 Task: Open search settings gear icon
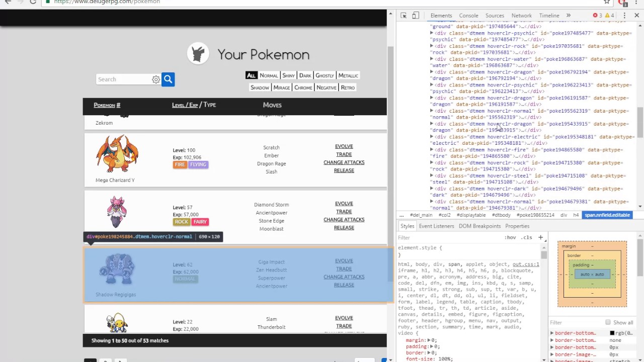pos(156,79)
